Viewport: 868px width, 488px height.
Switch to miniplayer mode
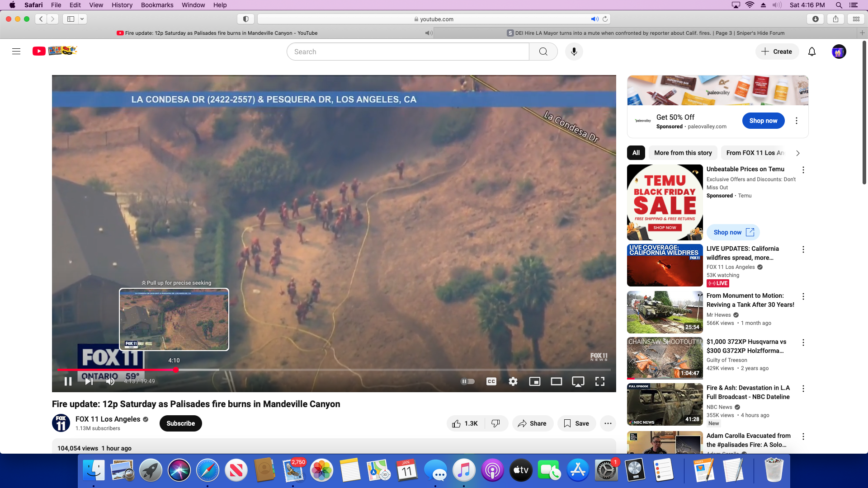pos(534,381)
